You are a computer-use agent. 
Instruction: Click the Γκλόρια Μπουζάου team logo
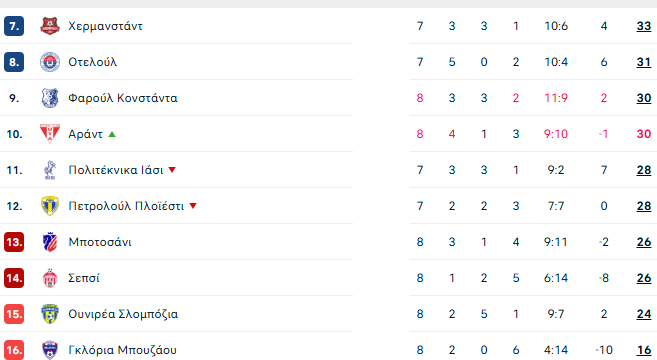tap(50, 350)
